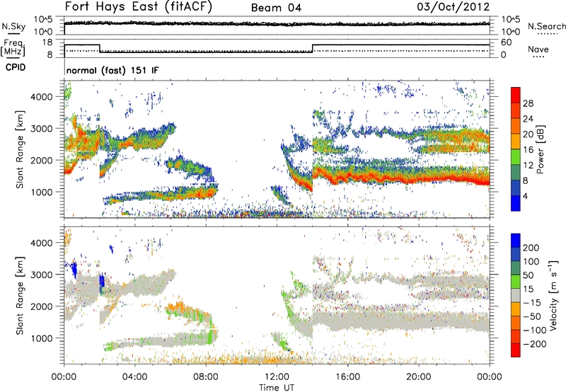Click the 'Nave' legend label

pos(538,49)
